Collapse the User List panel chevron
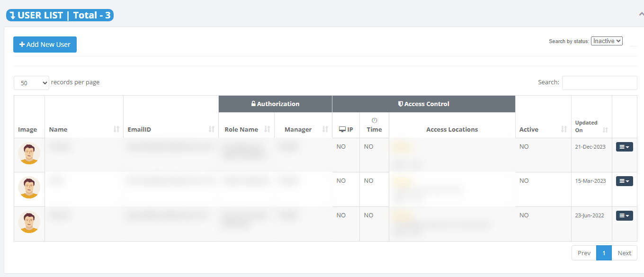This screenshot has width=644, height=277. click(x=641, y=14)
